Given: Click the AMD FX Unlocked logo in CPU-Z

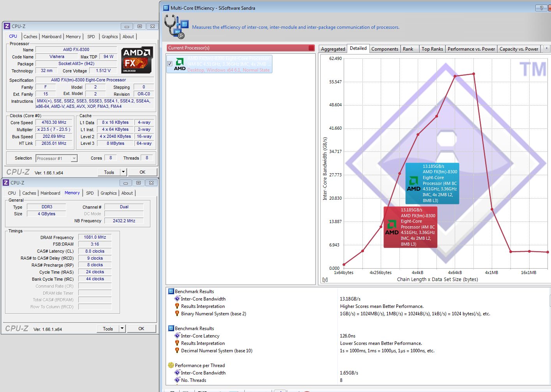Looking at the screenshot, I should 136,60.
